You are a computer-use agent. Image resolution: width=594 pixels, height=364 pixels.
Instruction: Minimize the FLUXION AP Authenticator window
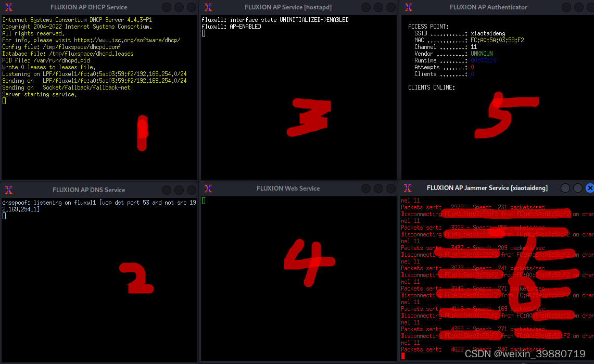click(566, 7)
